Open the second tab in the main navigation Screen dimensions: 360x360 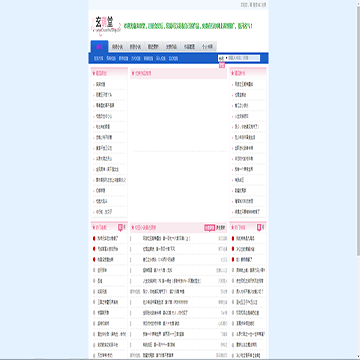[x=117, y=47]
